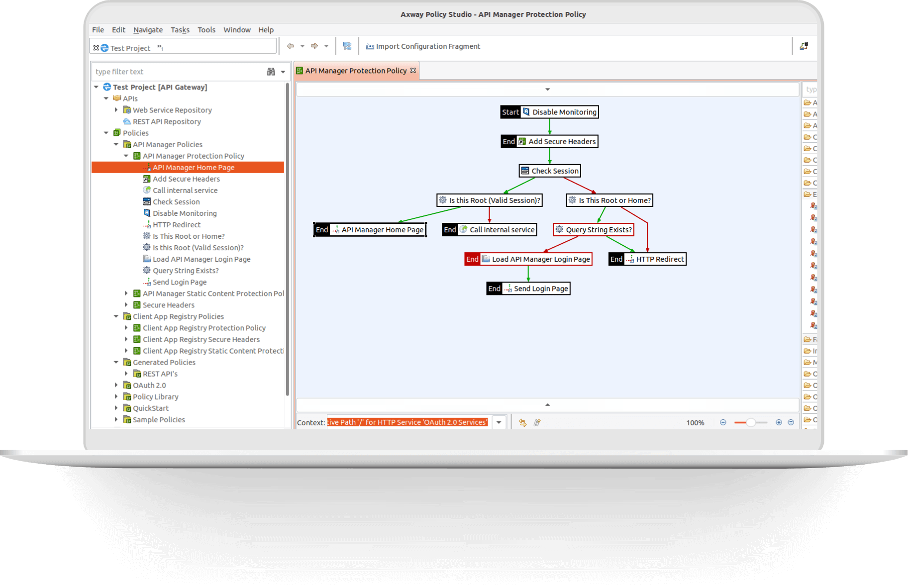The height and width of the screenshot is (588, 908).
Task: Close the API Manager Protection Policy tab
Action: (413, 71)
